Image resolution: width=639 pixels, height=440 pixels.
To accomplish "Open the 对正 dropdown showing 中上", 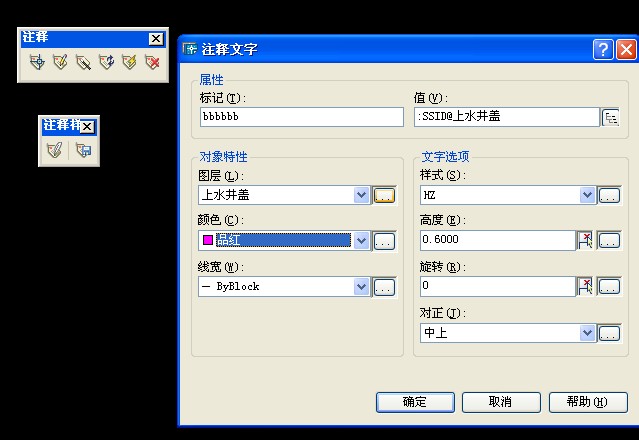I will click(587, 333).
